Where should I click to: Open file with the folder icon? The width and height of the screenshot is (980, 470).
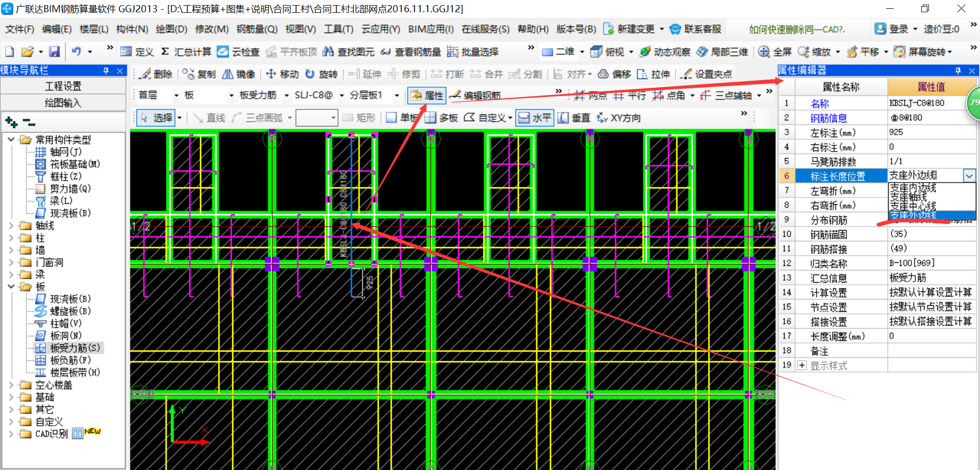pyautogui.click(x=27, y=52)
